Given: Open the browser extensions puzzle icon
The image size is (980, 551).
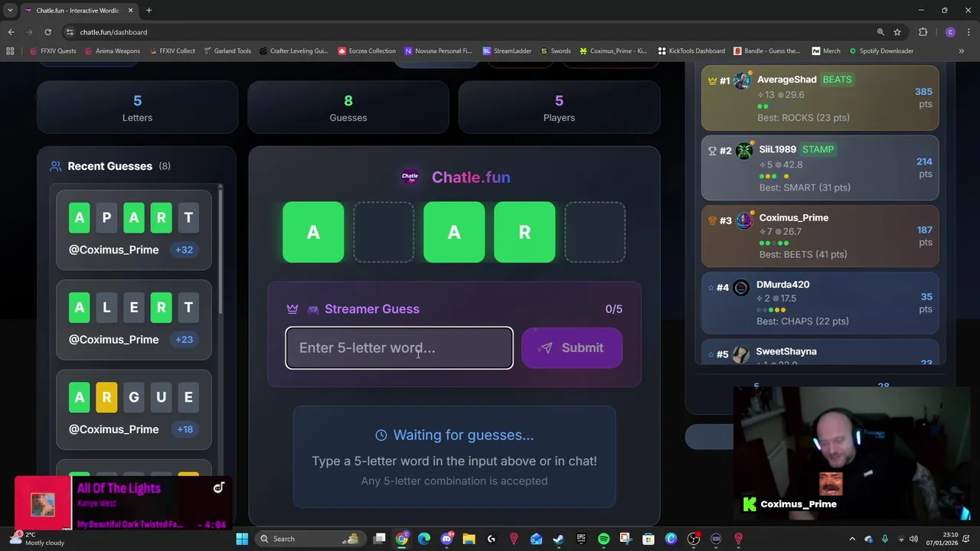Looking at the screenshot, I should point(923,32).
